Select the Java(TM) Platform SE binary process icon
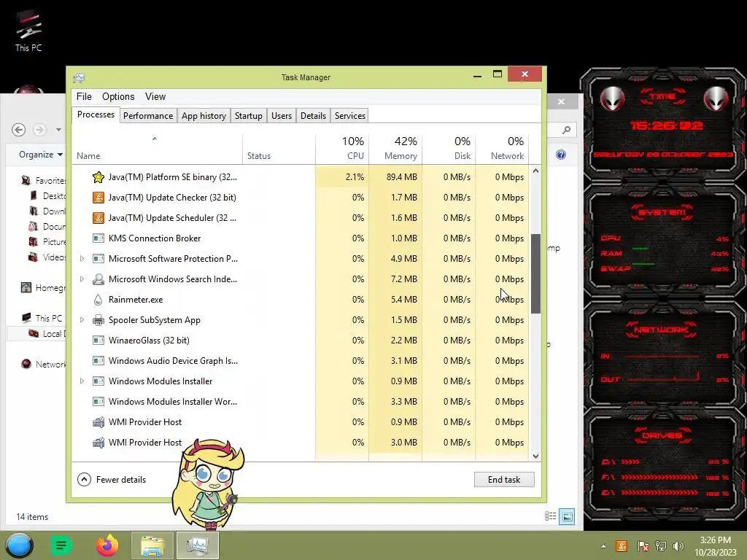 (98, 177)
